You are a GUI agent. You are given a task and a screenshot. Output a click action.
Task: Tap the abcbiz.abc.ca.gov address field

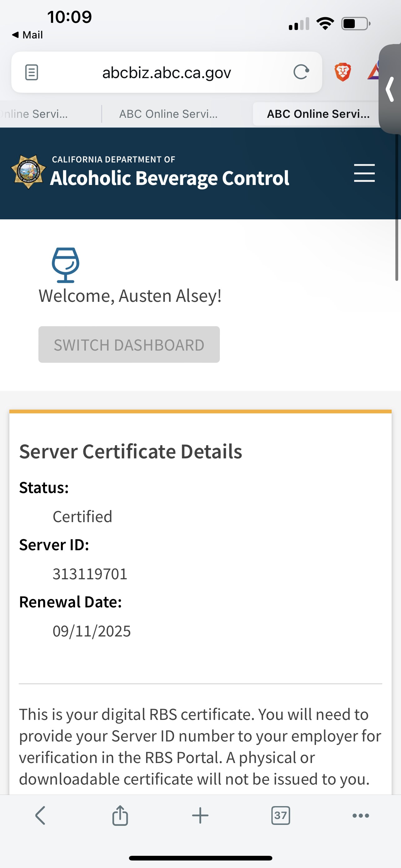[x=166, y=72]
